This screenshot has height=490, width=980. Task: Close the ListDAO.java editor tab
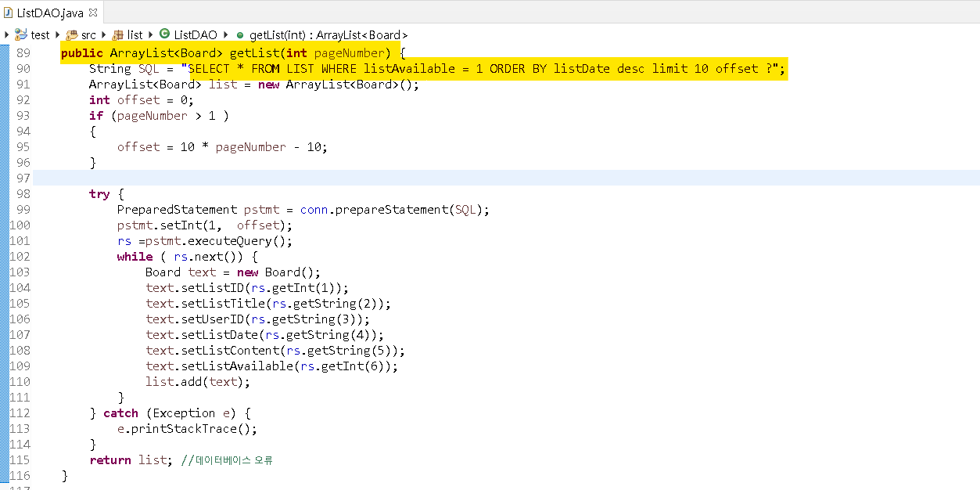93,13
